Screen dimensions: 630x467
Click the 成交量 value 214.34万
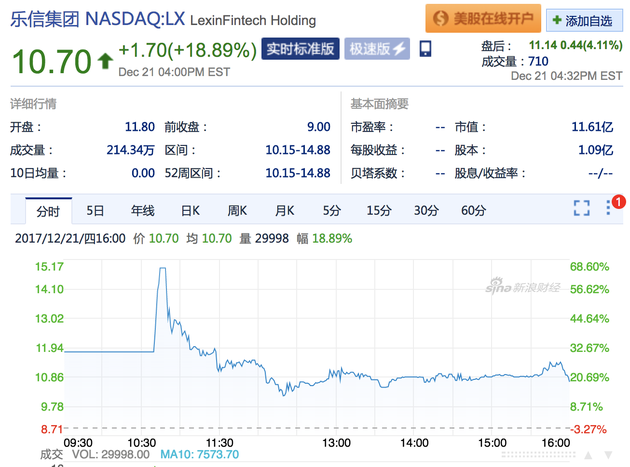click(x=131, y=150)
